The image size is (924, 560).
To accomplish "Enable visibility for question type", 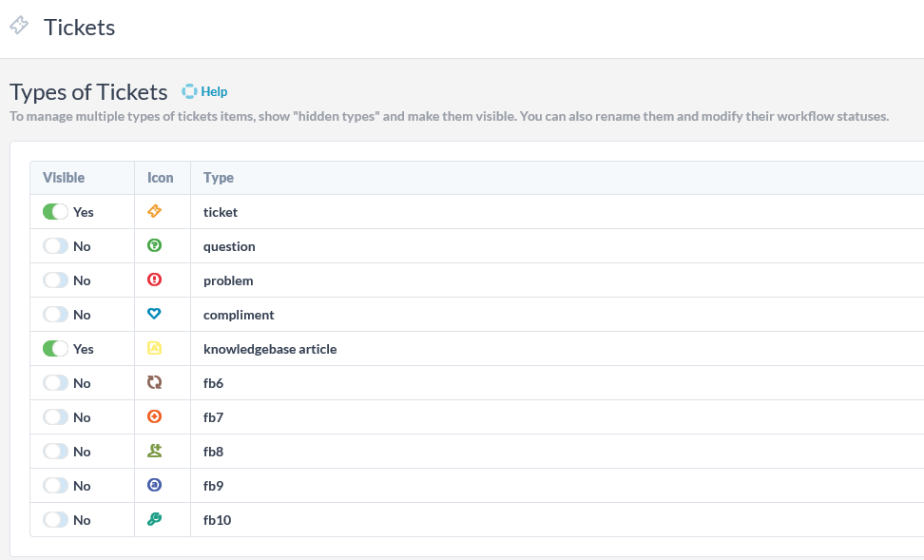I will click(55, 246).
